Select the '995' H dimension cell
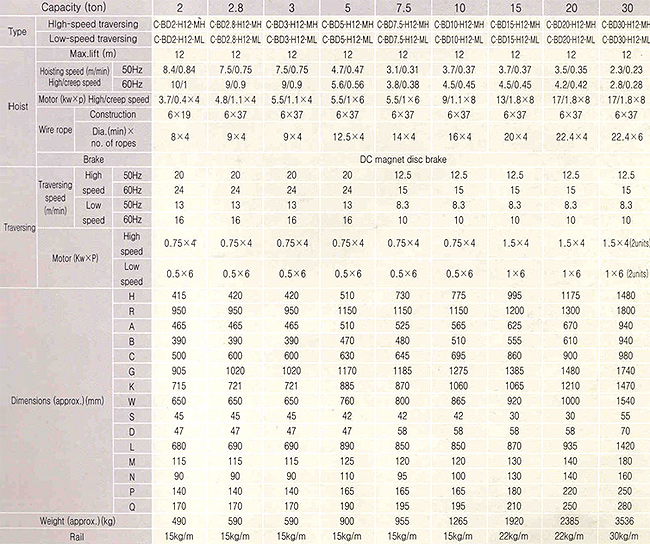 pyautogui.click(x=514, y=296)
